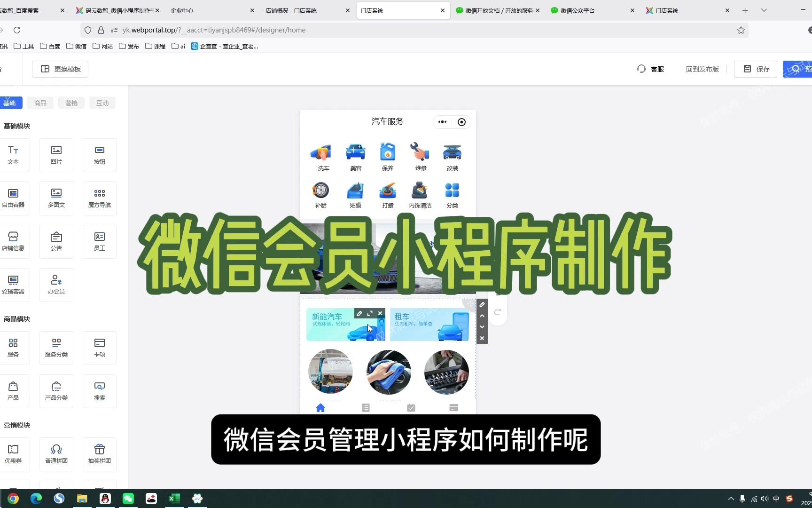Add the 服务 service module
Image resolution: width=812 pixels, height=508 pixels.
click(13, 348)
